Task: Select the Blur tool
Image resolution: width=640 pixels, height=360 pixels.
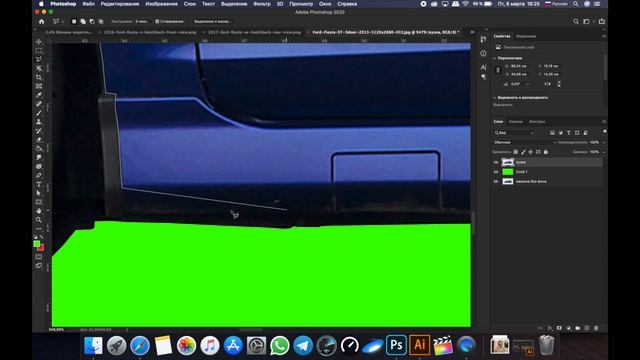Action: pyautogui.click(x=39, y=158)
